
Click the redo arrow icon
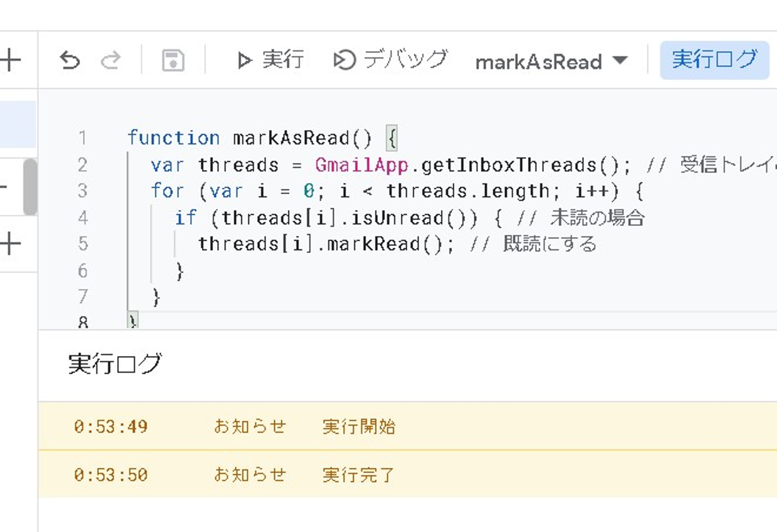[111, 60]
